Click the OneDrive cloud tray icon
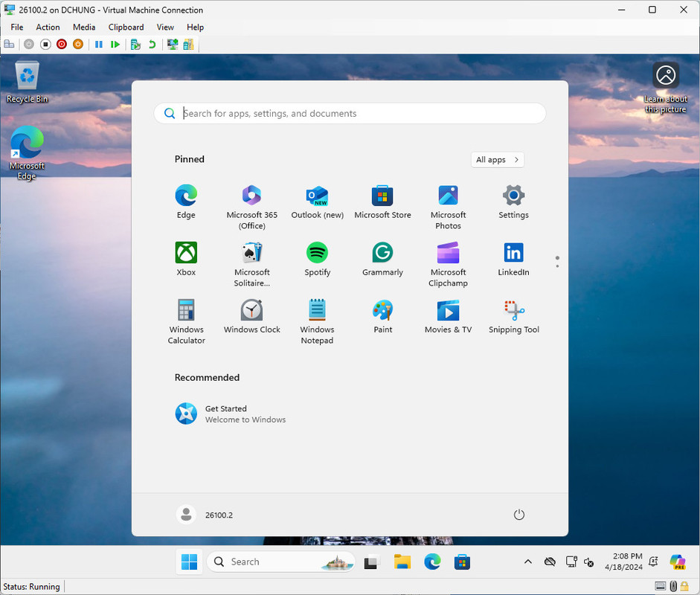The height and width of the screenshot is (595, 700). (x=550, y=562)
